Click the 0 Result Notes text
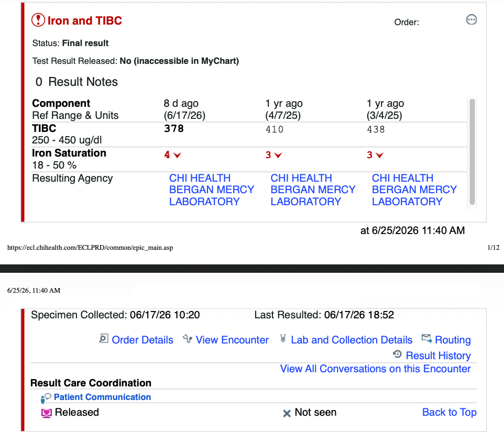The height and width of the screenshot is (433, 504). pyautogui.click(x=76, y=82)
